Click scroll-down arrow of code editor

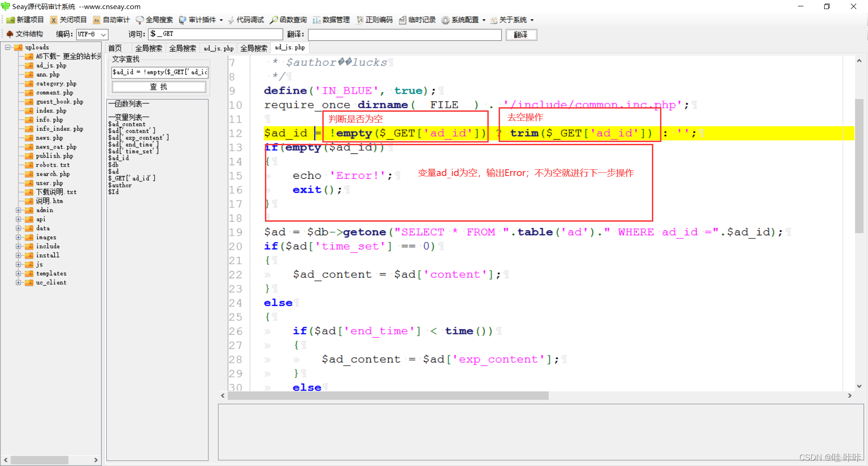(x=859, y=386)
